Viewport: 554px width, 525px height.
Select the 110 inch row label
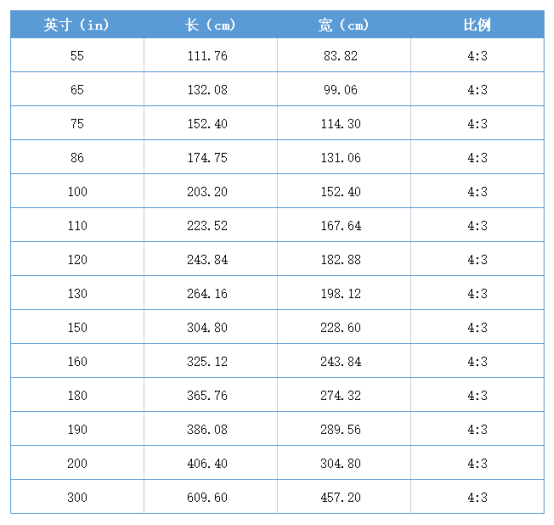click(77, 225)
